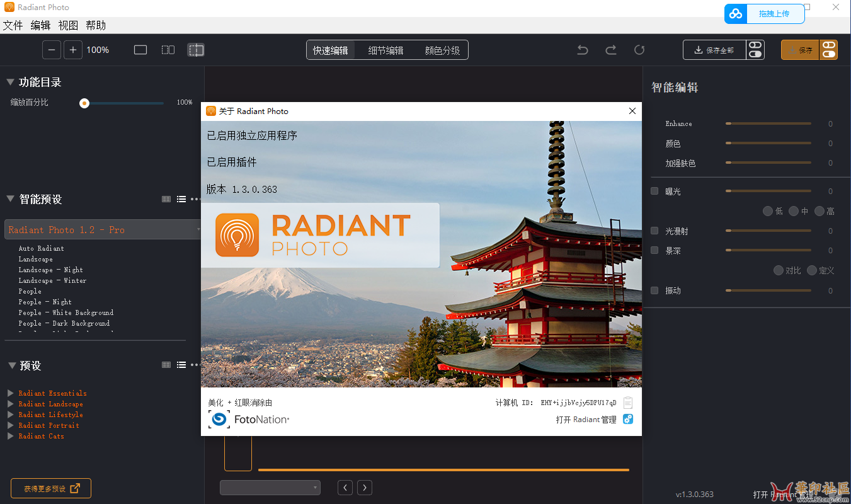Screen dimensions: 851x504
Task: Enable the 振动 checkbox
Action: [654, 290]
